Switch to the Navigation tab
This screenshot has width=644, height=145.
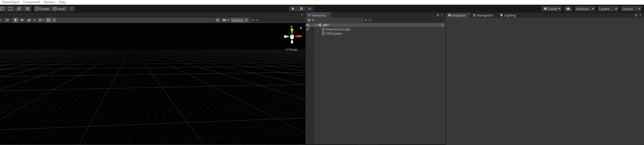(x=483, y=15)
